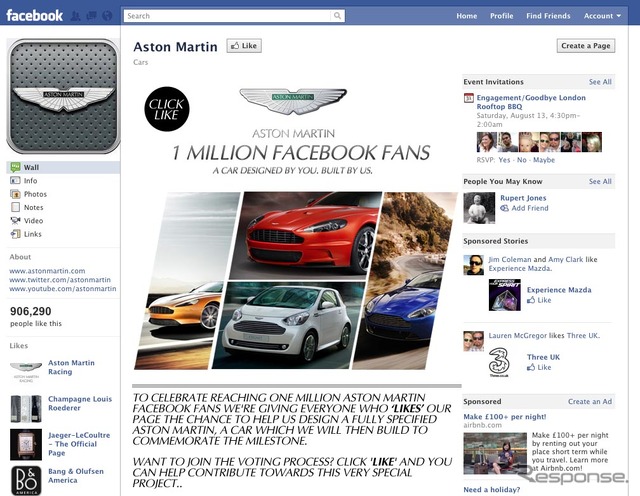Click Create an Ad link
The height and width of the screenshot is (496, 640).
point(590,402)
